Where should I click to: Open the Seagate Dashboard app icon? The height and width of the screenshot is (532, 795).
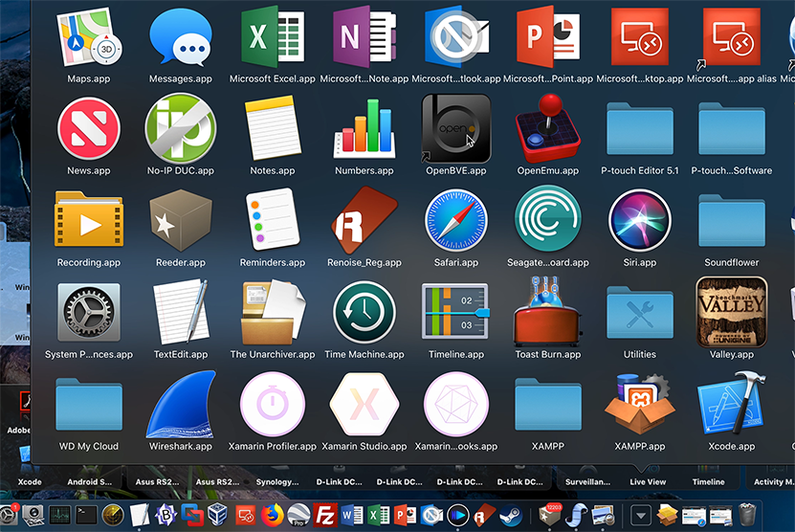pyautogui.click(x=547, y=219)
